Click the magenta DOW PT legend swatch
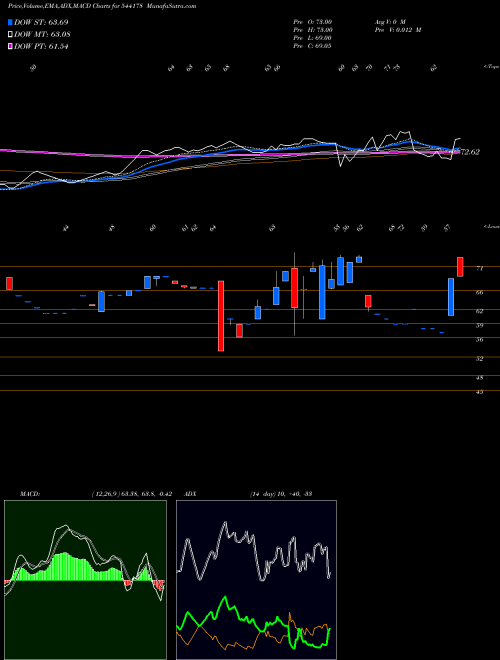 [10, 47]
